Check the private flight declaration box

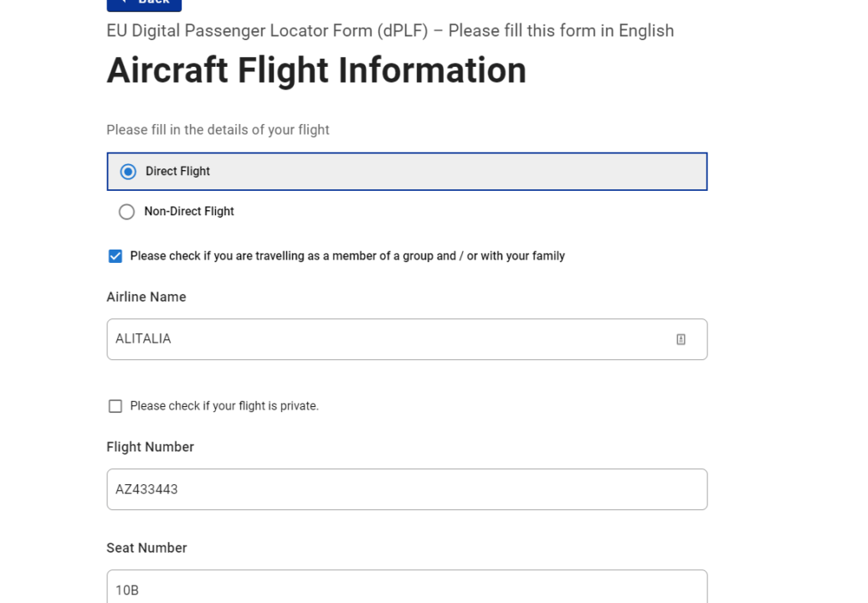(115, 405)
